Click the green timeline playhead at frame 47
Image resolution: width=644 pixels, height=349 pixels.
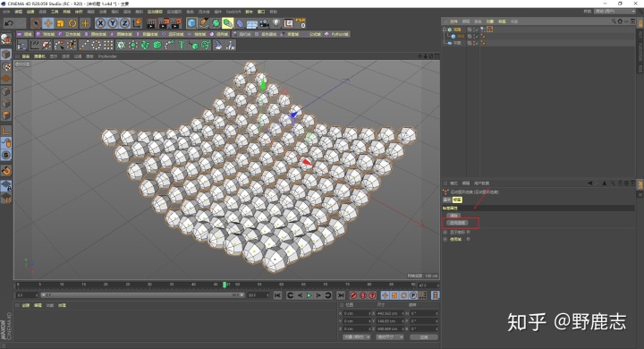[225, 285]
